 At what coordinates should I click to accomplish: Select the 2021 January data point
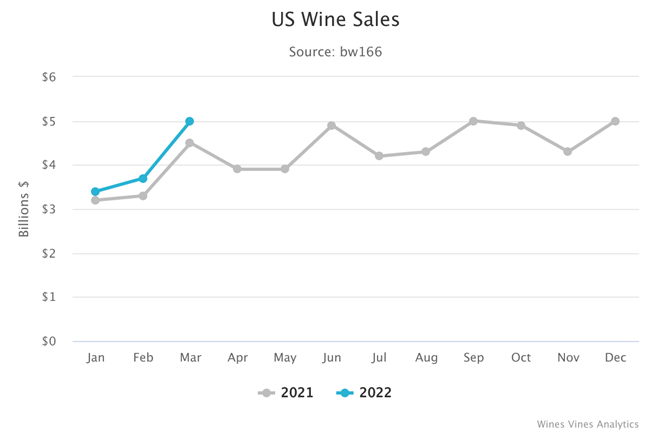(x=96, y=200)
